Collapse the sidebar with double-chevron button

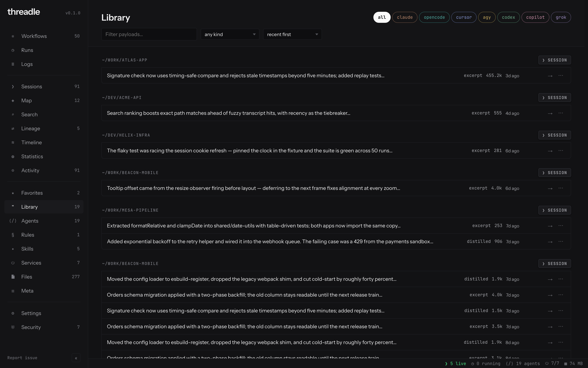pos(76,358)
